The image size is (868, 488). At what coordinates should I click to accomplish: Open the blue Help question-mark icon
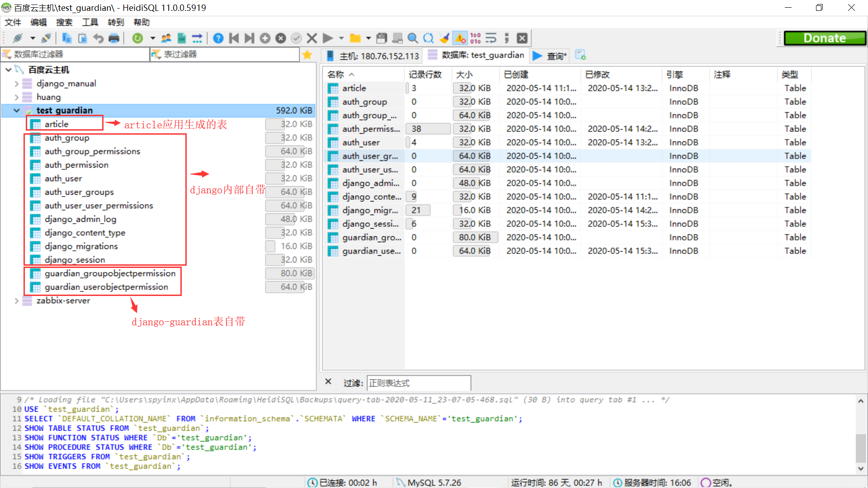click(x=218, y=38)
